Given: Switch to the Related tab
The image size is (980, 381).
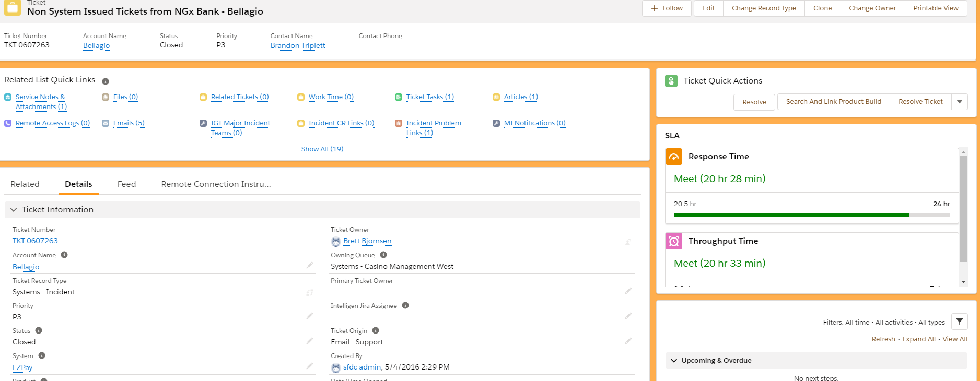Looking at the screenshot, I should 25,184.
